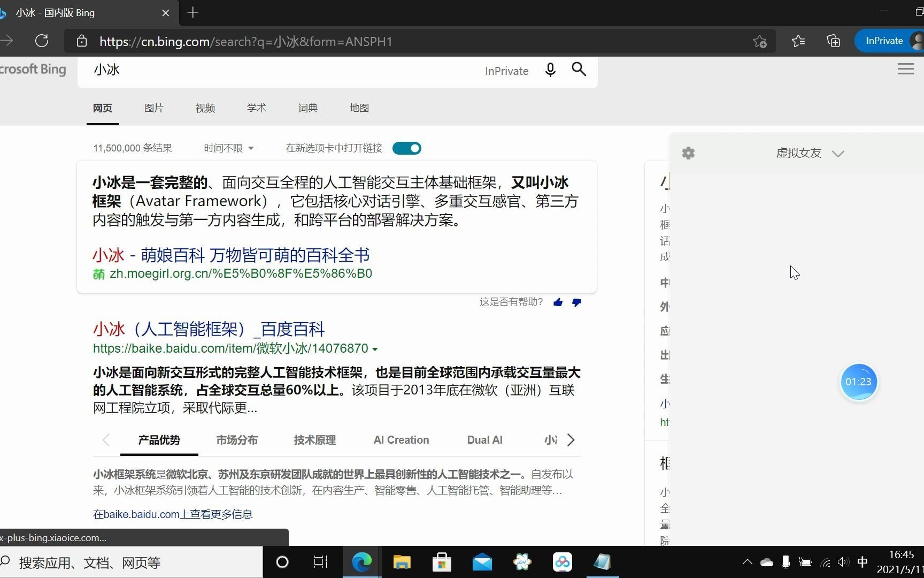The height and width of the screenshot is (578, 924).
Task: Close the 小冰 - 国内版 Bing tab
Action: 166,13
